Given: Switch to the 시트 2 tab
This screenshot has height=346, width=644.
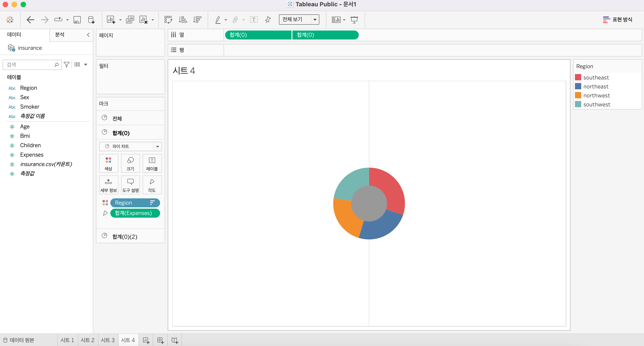Looking at the screenshot, I should (x=87, y=340).
